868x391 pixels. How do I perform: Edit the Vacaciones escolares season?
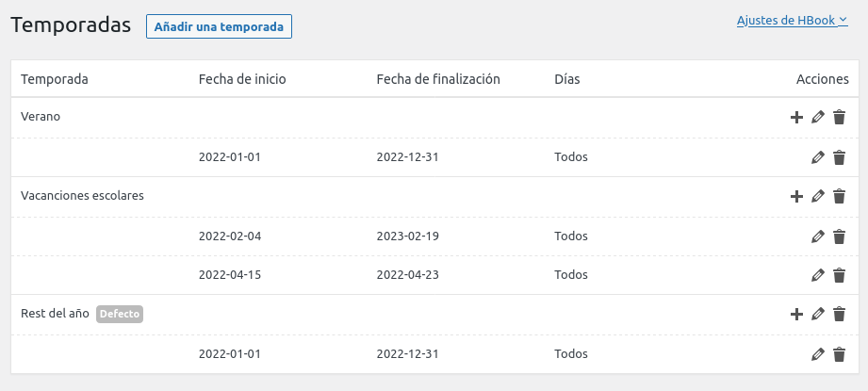click(818, 196)
